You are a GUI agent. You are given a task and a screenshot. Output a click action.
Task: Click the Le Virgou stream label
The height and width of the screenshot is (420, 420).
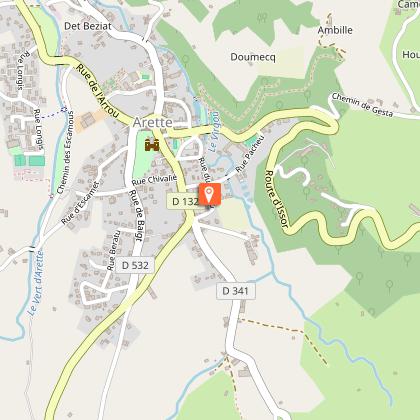214,132
